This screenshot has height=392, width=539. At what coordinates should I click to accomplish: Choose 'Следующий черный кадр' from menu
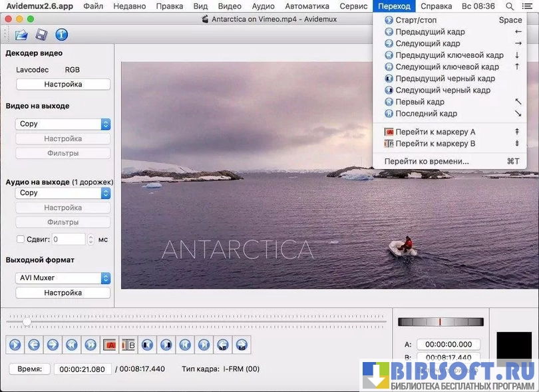(443, 90)
